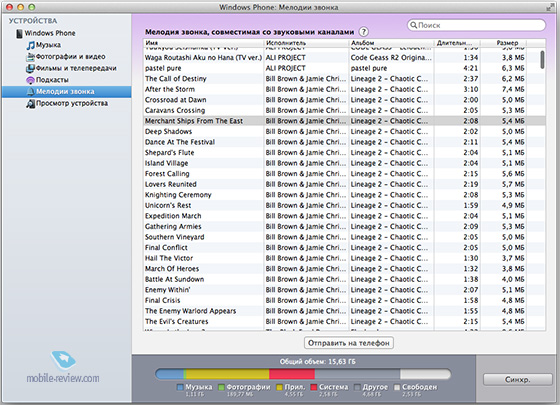
Task: Select The Call of Destiny row
Action: pos(344,79)
